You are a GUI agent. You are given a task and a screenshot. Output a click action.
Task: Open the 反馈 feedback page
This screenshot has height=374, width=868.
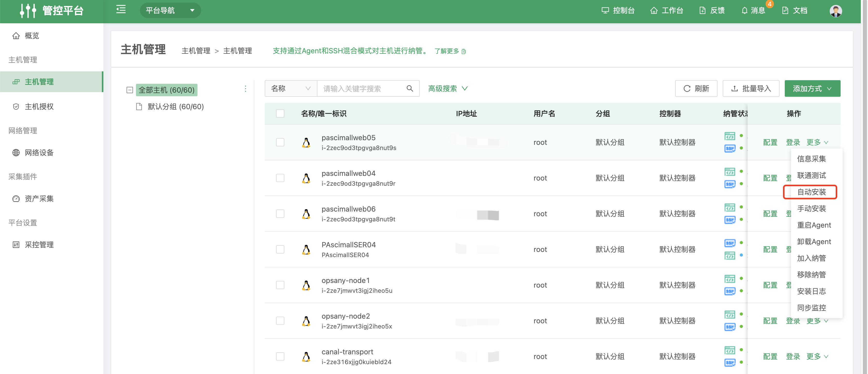[x=712, y=10]
